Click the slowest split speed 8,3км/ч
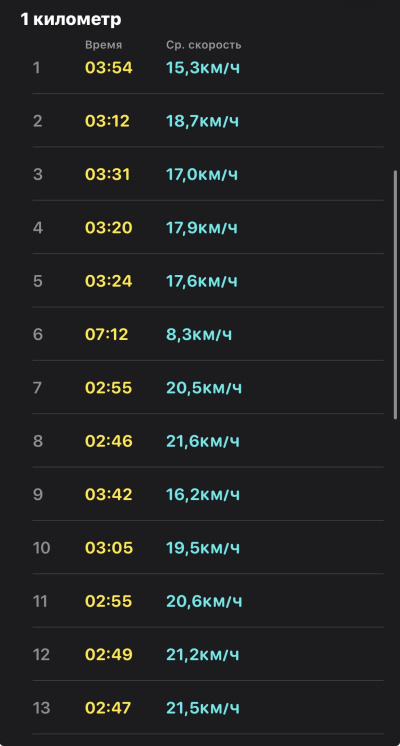 pos(199,334)
